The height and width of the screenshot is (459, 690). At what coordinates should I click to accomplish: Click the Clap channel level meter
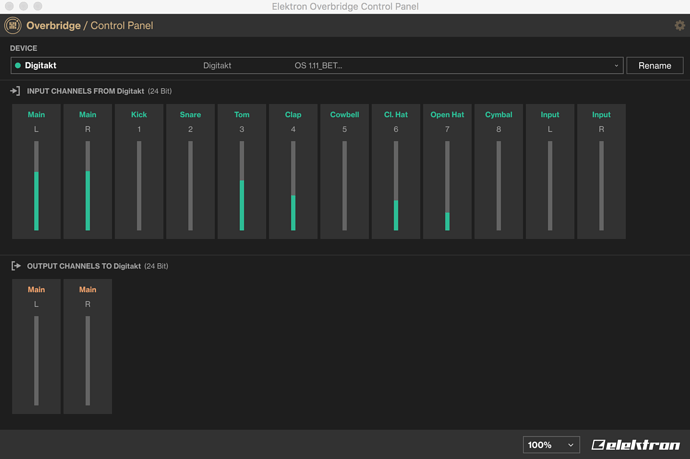coord(293,186)
